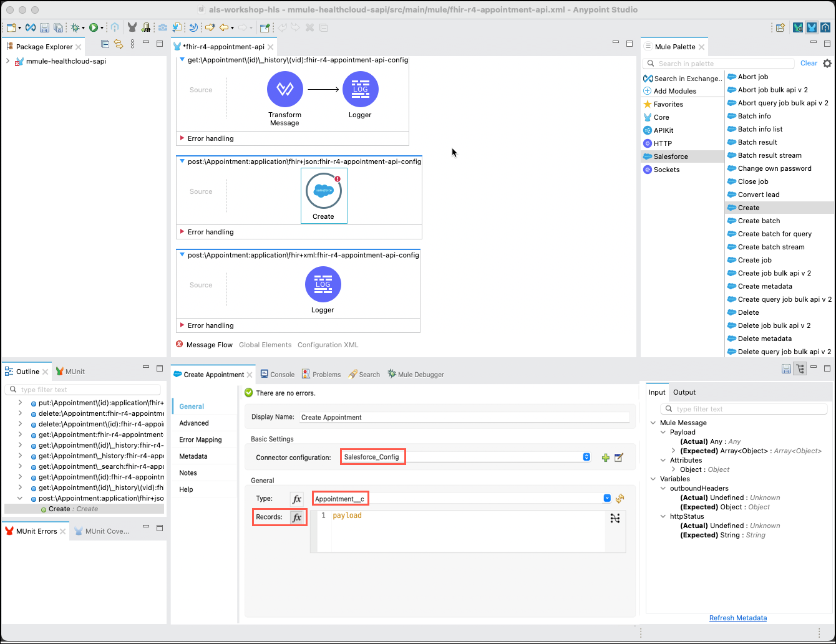Open the Problems tab
Screen dimensions: 836x644
click(x=321, y=374)
